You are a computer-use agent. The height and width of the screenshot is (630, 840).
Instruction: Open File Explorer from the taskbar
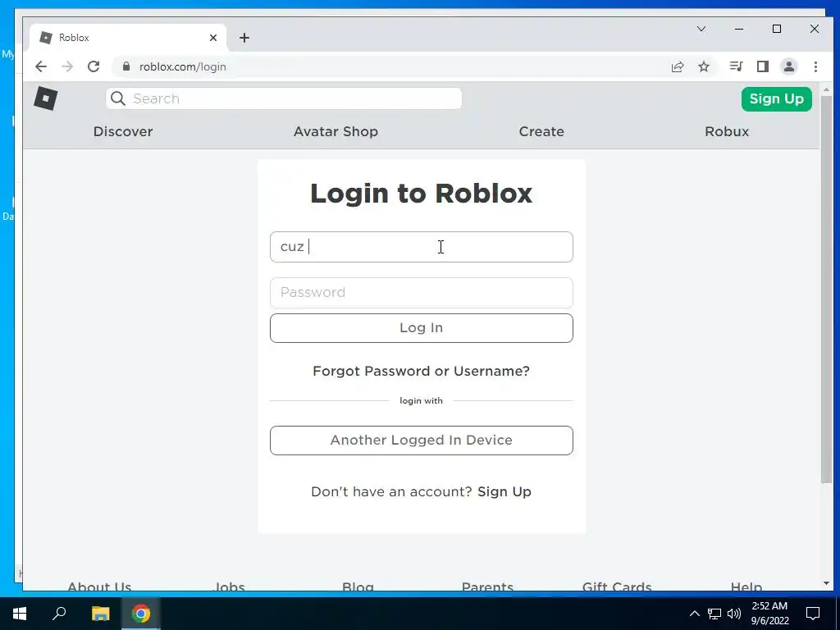(x=100, y=614)
